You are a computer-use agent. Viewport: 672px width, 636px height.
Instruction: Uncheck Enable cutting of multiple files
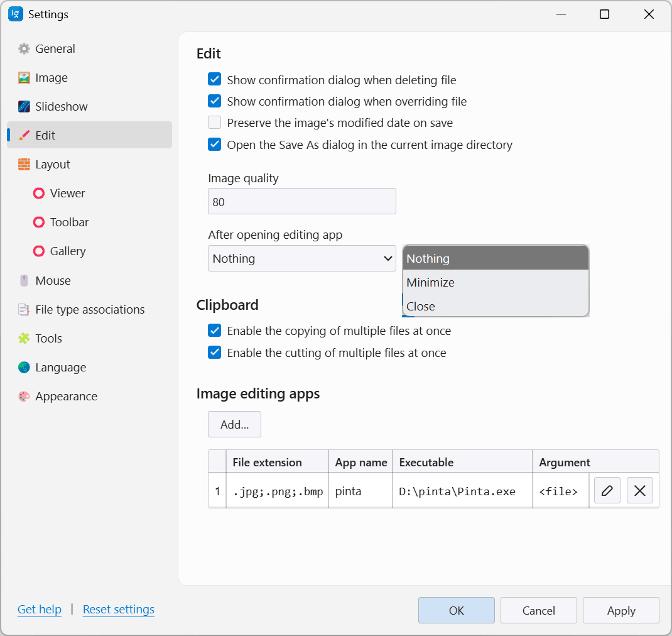tap(215, 353)
